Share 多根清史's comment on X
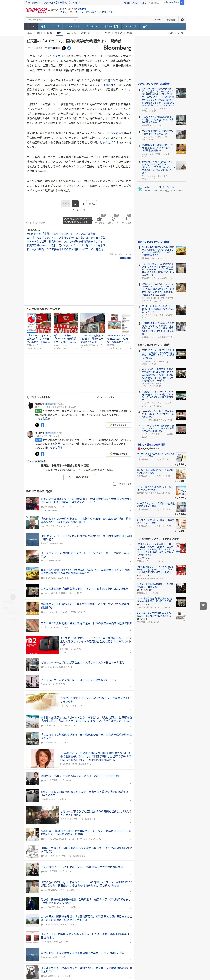 tap(37, 454)
